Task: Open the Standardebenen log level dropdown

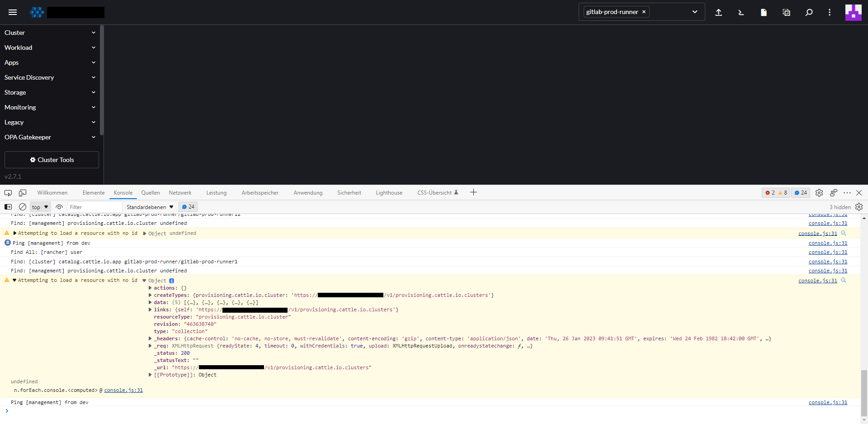Action: pyautogui.click(x=149, y=207)
